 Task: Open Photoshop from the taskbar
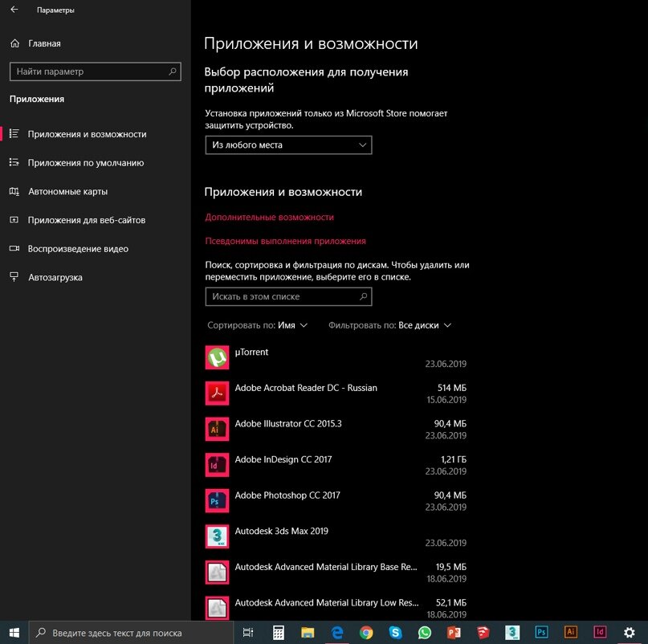coord(541,633)
